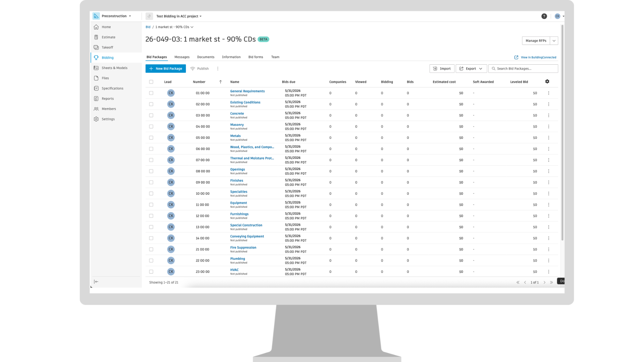
Task: Expand the Export dropdown
Action: pyautogui.click(x=471, y=68)
